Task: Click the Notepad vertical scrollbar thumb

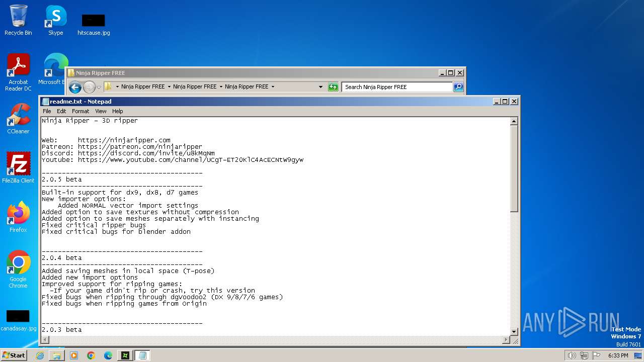Action: pyautogui.click(x=514, y=168)
